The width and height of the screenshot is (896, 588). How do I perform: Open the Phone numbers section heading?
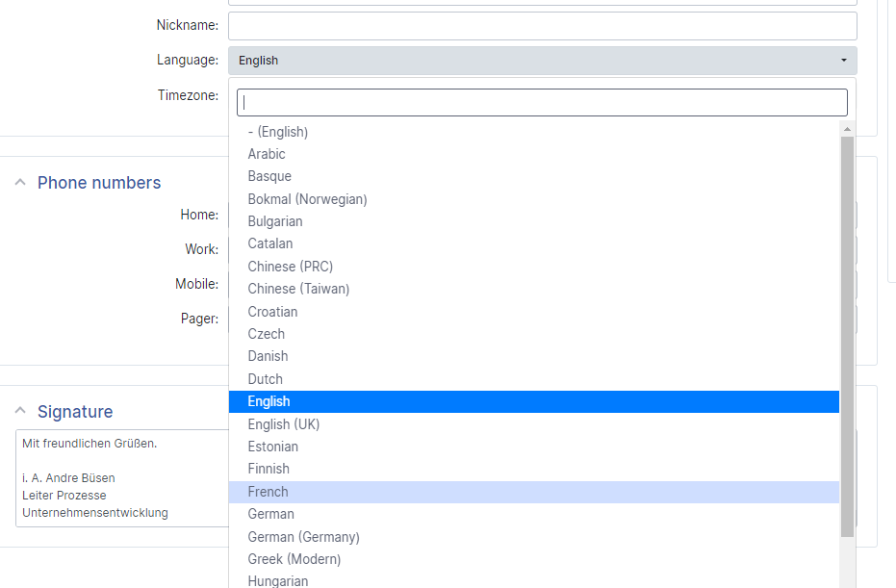[99, 183]
